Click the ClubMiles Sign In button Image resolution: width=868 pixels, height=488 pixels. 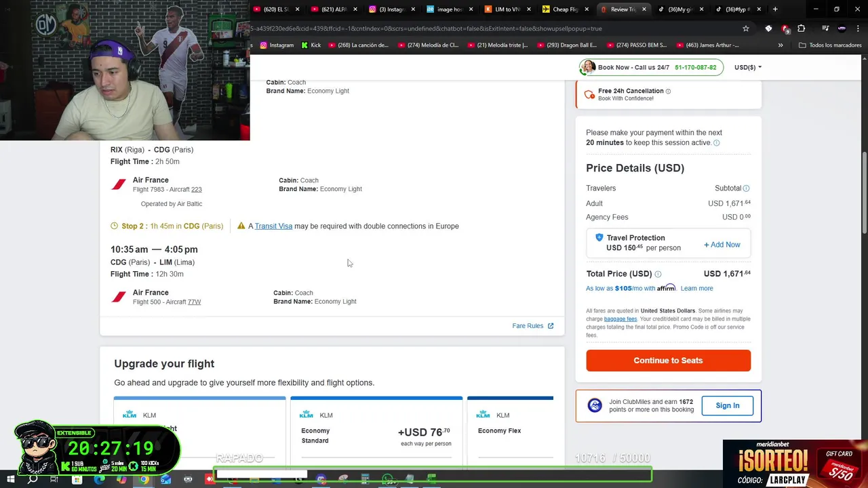pos(728,405)
